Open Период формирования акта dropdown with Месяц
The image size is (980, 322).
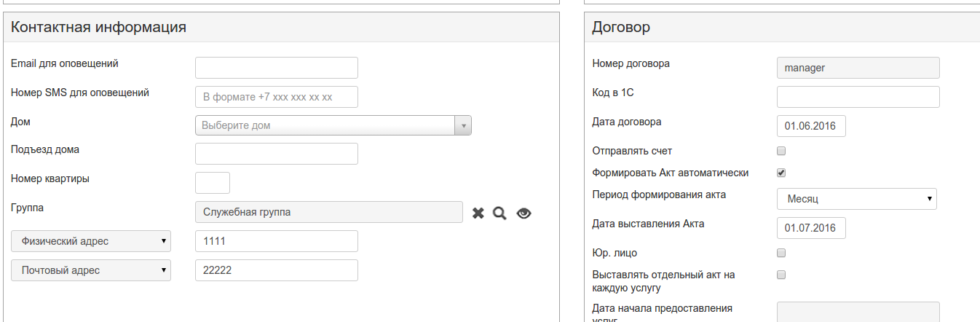(856, 199)
